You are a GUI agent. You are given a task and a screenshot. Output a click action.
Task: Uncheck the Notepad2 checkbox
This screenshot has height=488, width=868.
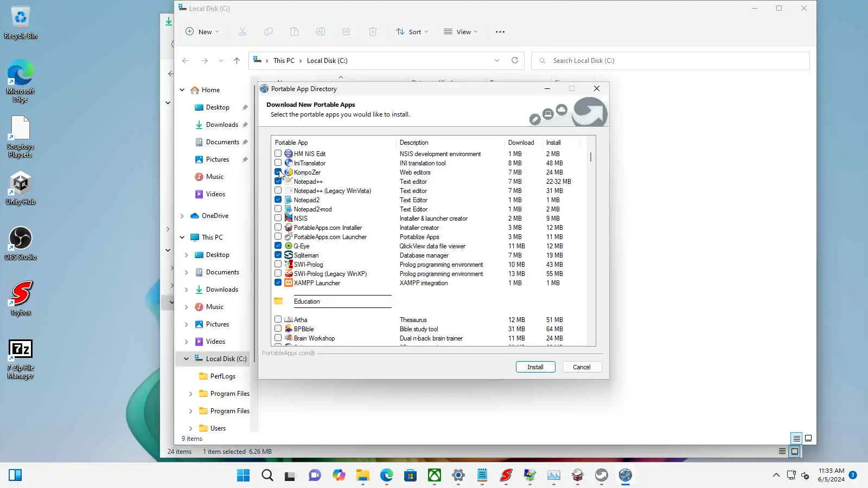pos(278,200)
